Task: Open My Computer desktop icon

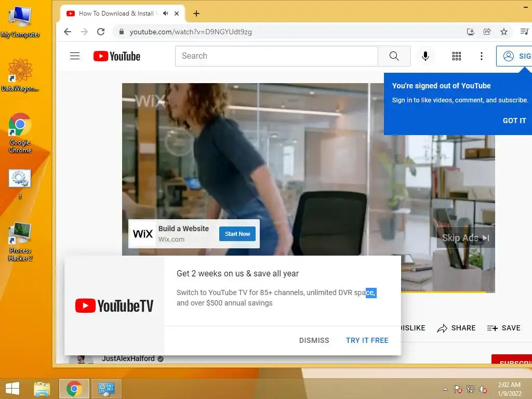Action: pyautogui.click(x=20, y=22)
